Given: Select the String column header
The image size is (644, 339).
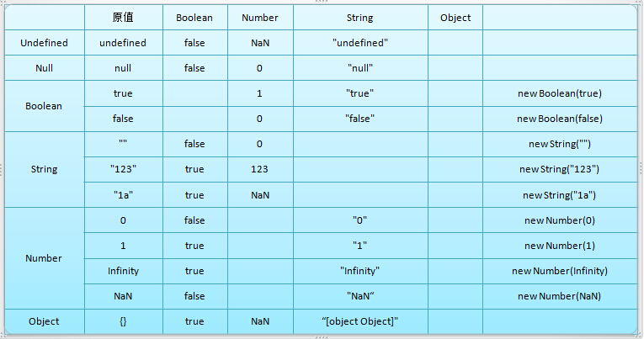Looking at the screenshot, I should [359, 18].
